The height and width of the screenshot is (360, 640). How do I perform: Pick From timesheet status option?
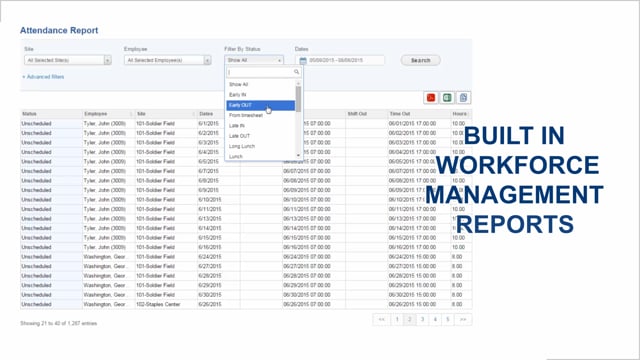tap(260, 116)
